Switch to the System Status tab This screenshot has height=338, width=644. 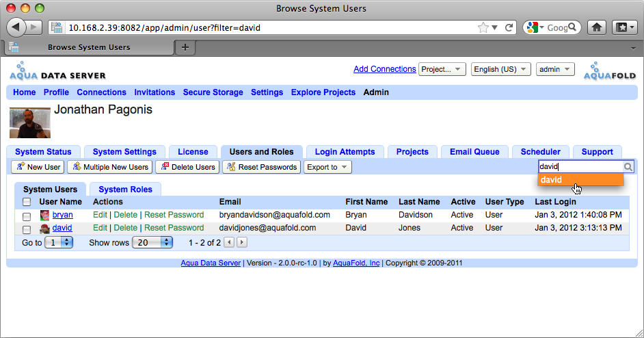(43, 152)
